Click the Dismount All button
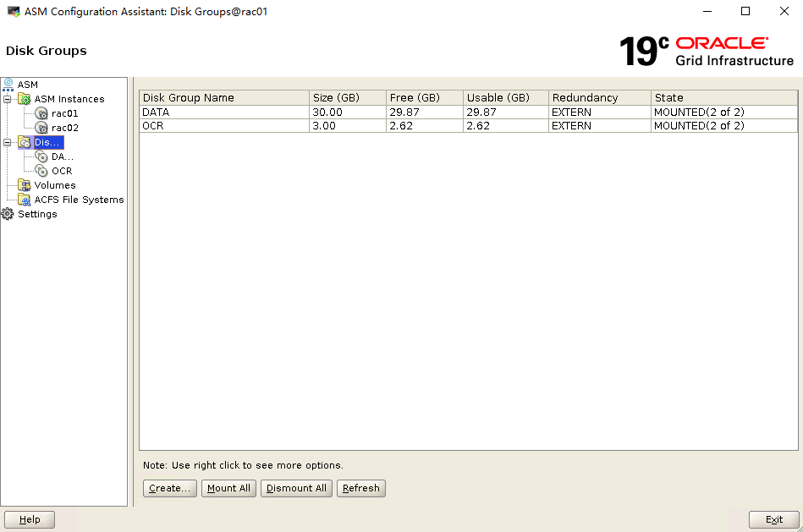This screenshot has width=803, height=532. pyautogui.click(x=296, y=489)
